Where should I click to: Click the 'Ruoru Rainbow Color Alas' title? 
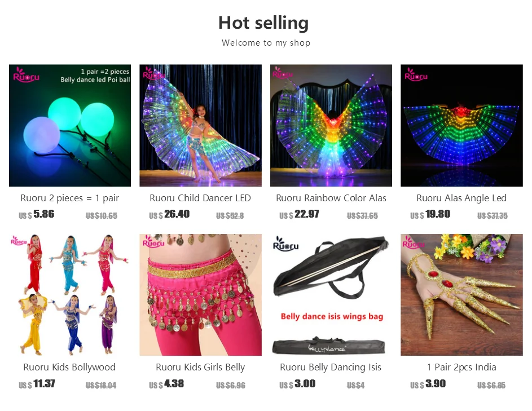[x=331, y=198]
